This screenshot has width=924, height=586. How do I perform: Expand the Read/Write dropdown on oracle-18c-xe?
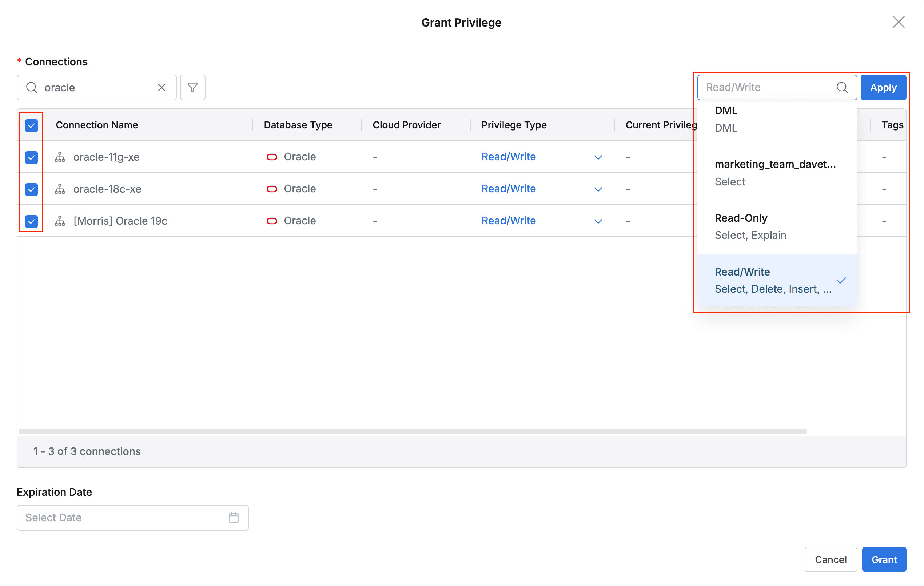click(598, 189)
